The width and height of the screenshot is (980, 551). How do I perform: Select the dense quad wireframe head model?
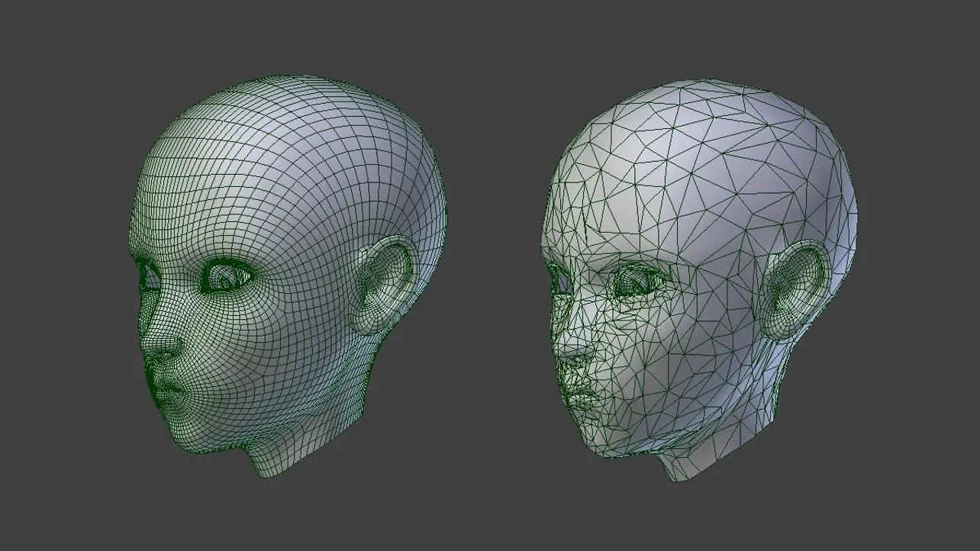click(252, 267)
